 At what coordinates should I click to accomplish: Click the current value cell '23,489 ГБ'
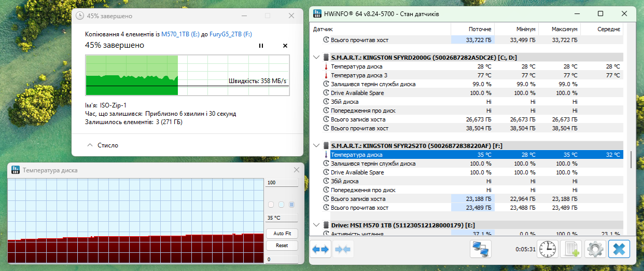coord(472,208)
